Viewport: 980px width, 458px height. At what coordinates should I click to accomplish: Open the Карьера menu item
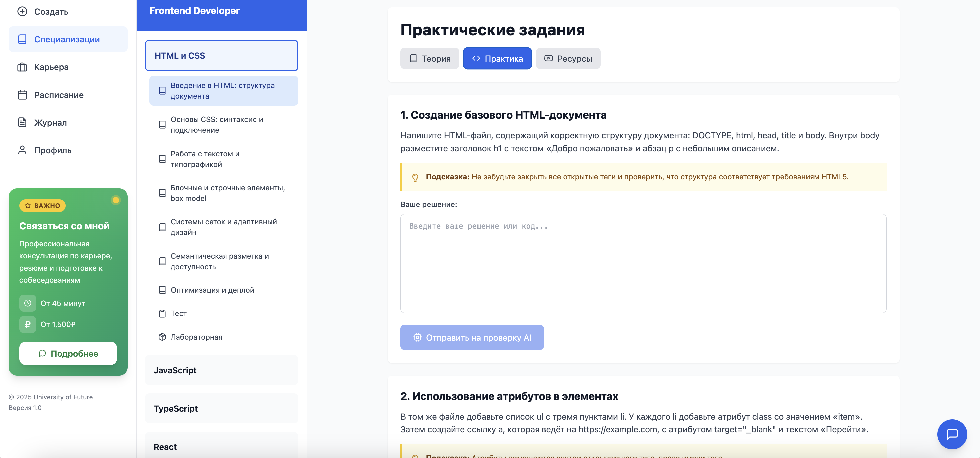tap(68, 67)
